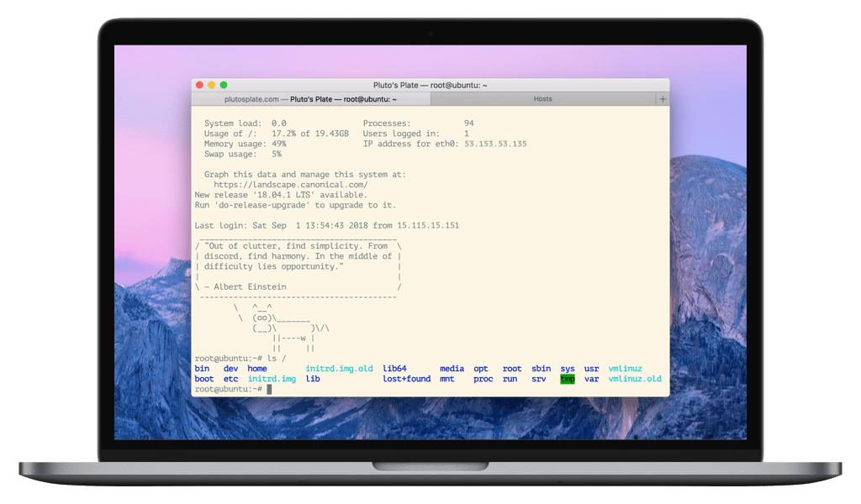This screenshot has height=504, width=861.
Task: Click the srv directory name
Action: tap(539, 379)
